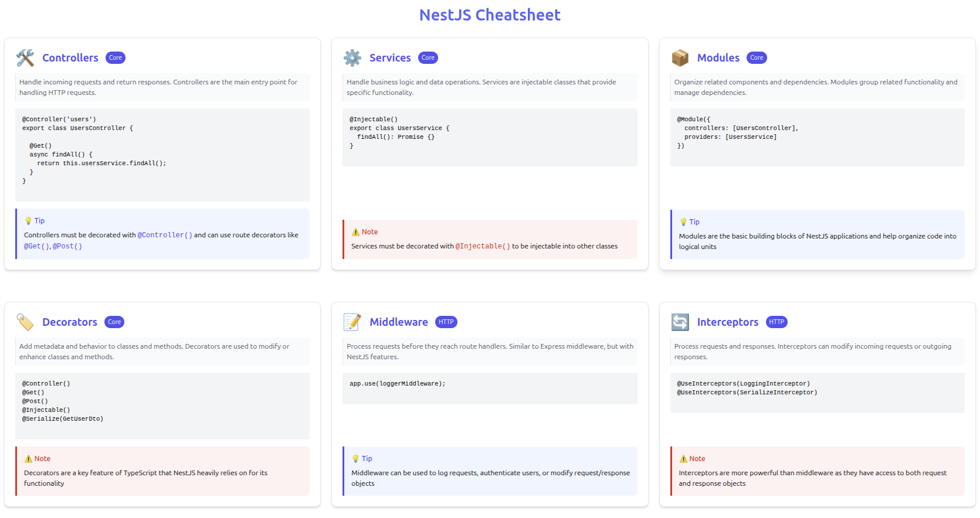The height and width of the screenshot is (518, 980).
Task: Click the warning icon in Decorators note
Action: (x=28, y=459)
